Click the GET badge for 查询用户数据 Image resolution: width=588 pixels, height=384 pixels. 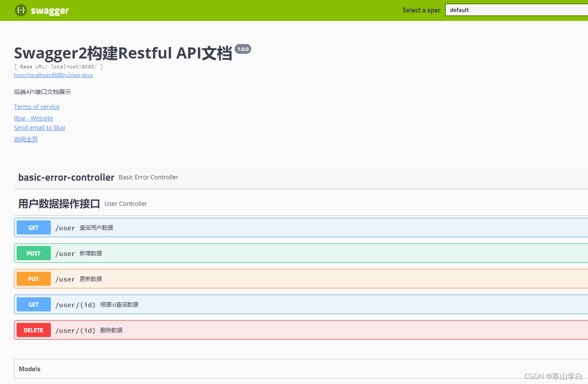click(x=34, y=228)
